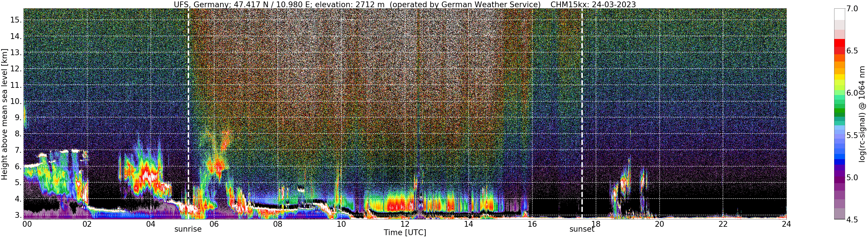
Task: Click the "20" time tick label
Action: click(x=659, y=224)
